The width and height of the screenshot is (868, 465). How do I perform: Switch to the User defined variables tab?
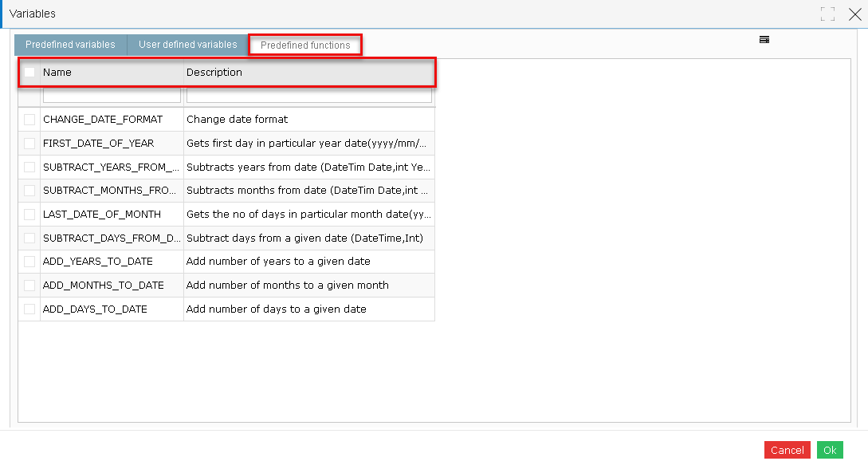click(x=187, y=45)
